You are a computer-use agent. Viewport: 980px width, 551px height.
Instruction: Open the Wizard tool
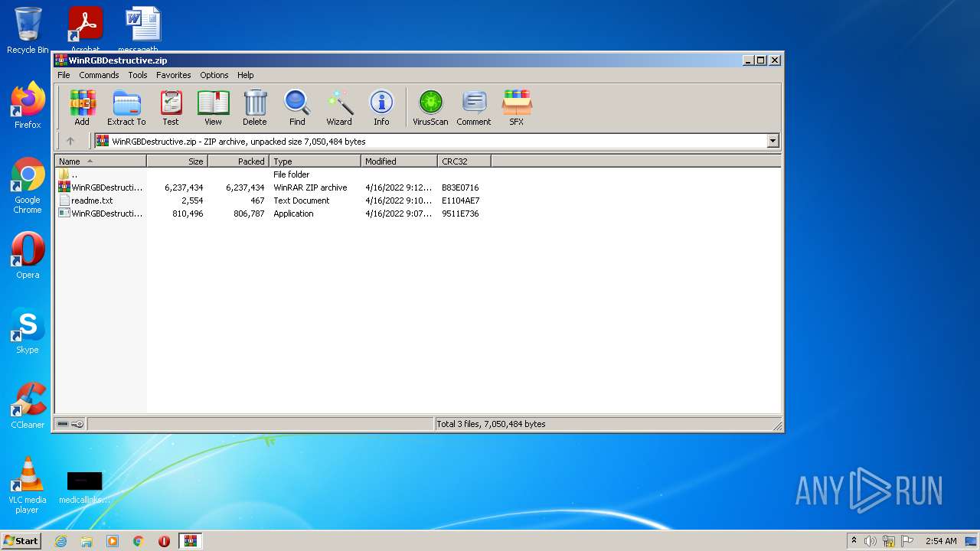(x=339, y=108)
